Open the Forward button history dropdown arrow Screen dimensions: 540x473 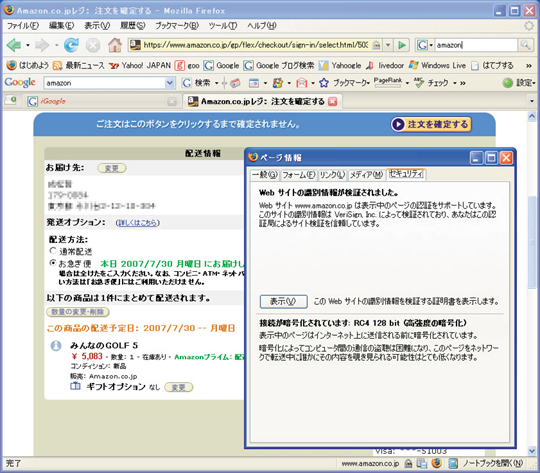point(56,45)
